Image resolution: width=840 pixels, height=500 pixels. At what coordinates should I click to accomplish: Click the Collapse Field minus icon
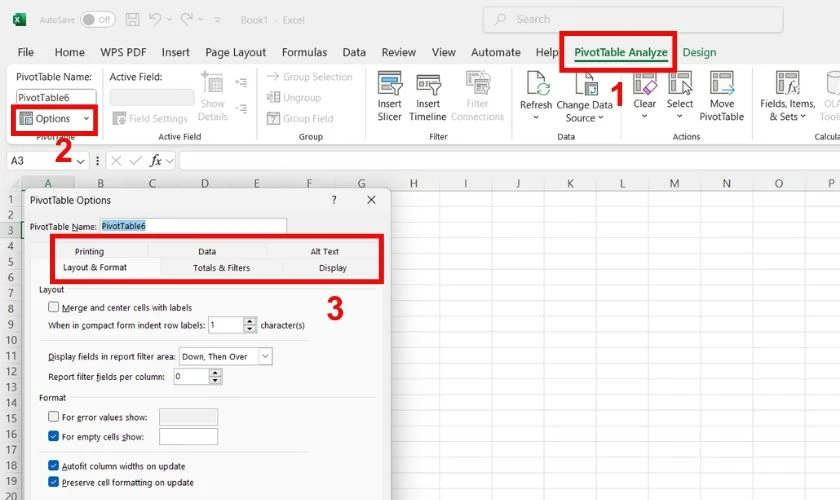point(241,109)
